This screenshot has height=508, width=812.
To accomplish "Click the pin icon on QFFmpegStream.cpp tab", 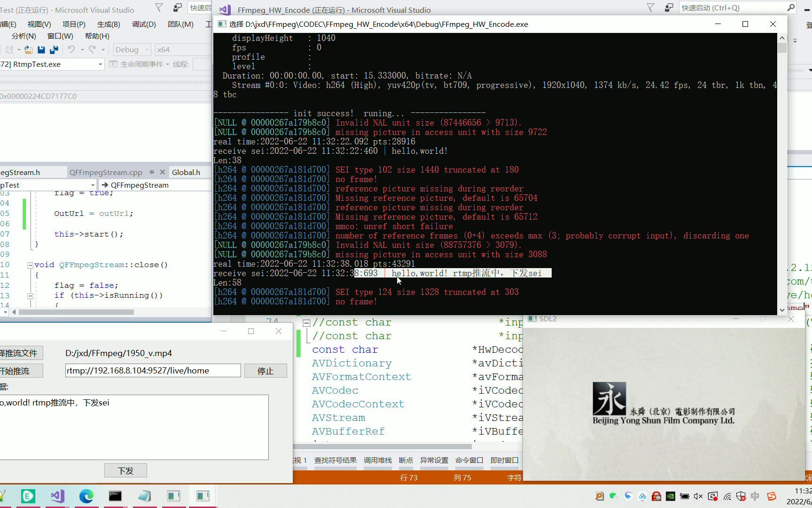I will (151, 172).
